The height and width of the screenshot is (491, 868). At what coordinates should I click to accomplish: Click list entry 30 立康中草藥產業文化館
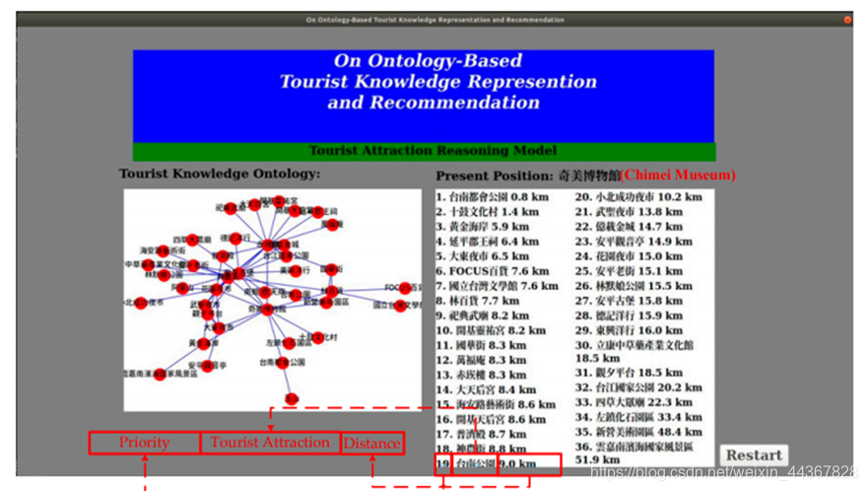click(x=634, y=351)
